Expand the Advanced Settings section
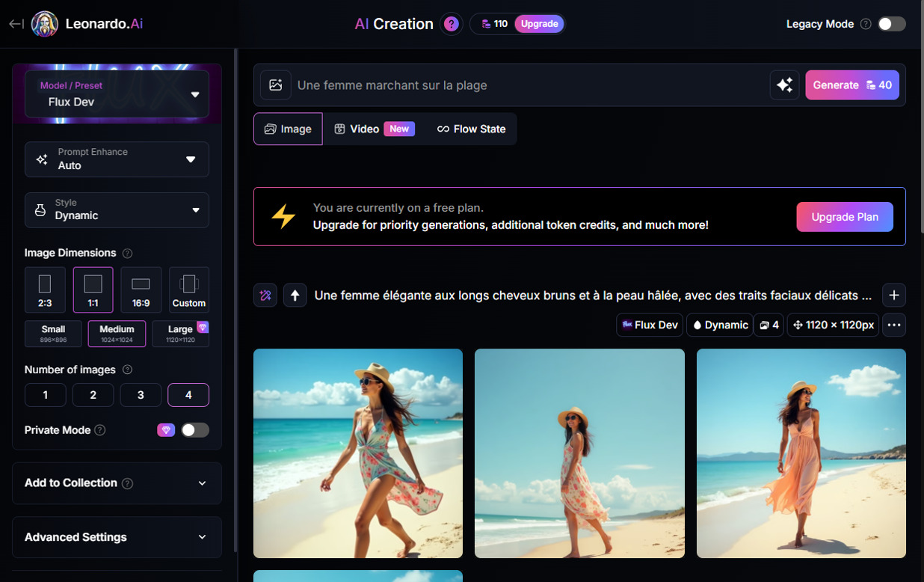This screenshot has height=582, width=924. [x=117, y=537]
